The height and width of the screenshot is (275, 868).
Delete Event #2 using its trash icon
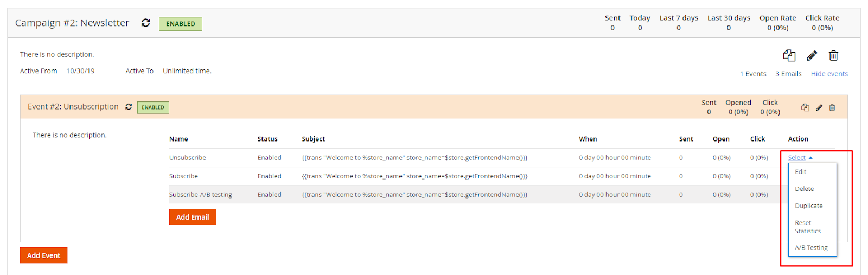(x=832, y=107)
